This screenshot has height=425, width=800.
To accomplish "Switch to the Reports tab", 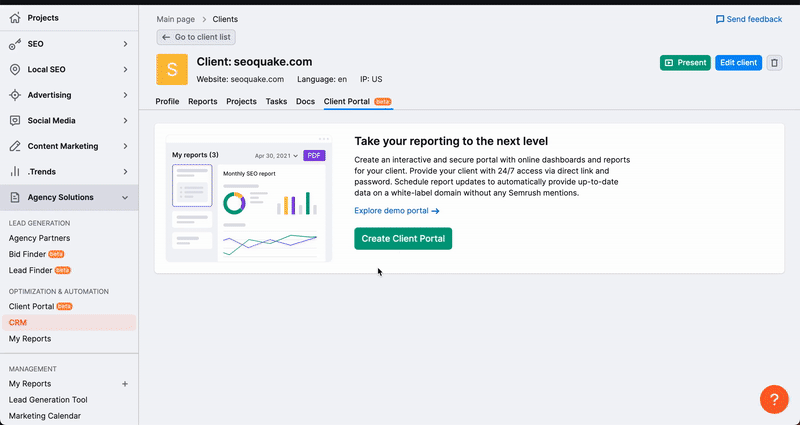I will (x=203, y=102).
